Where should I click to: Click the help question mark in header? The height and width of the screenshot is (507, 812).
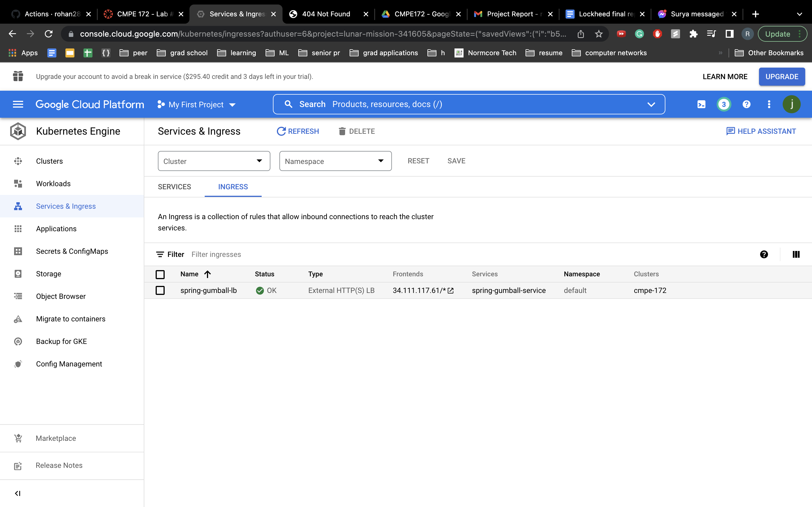pyautogui.click(x=746, y=104)
